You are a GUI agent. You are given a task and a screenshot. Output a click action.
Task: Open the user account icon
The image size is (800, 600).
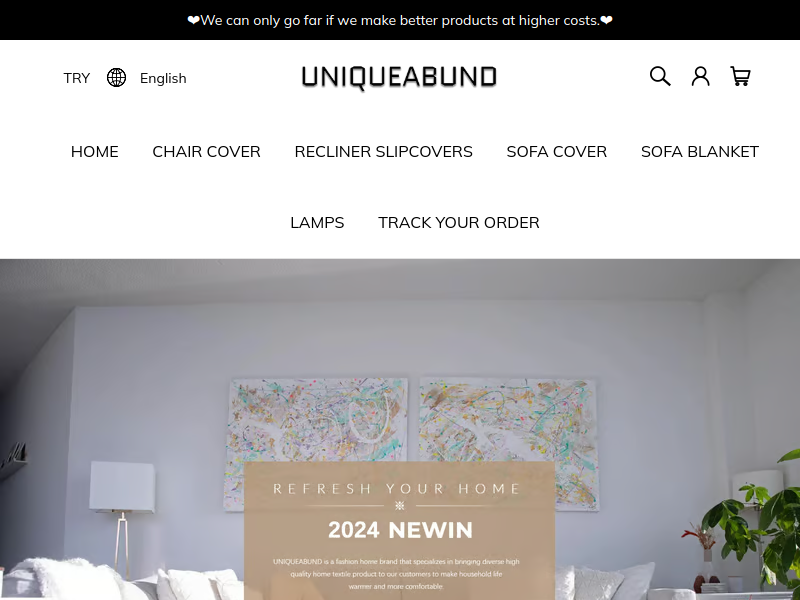pos(701,77)
